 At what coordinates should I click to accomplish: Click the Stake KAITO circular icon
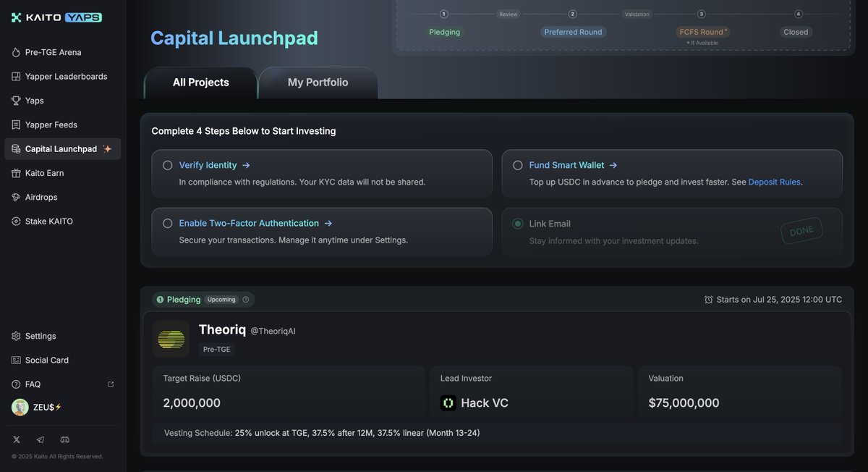tap(16, 222)
